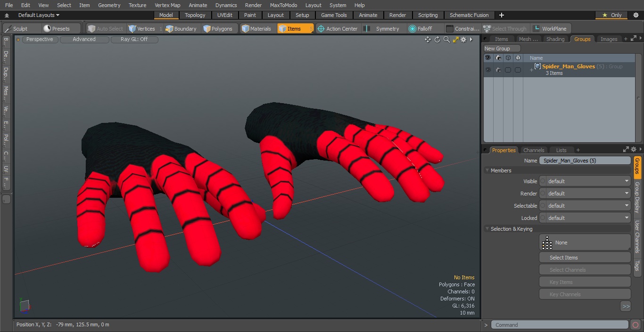Toggle Auto Select option
The image size is (644, 332).
(105, 29)
